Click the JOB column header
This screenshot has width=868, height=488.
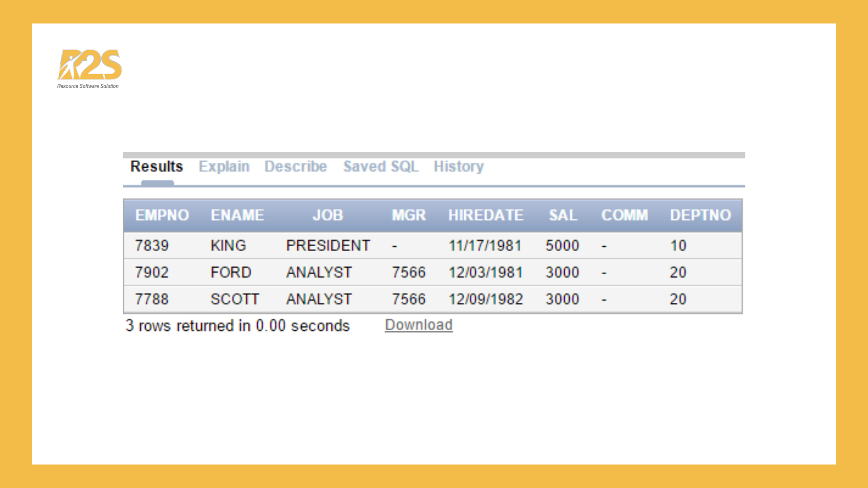point(328,215)
